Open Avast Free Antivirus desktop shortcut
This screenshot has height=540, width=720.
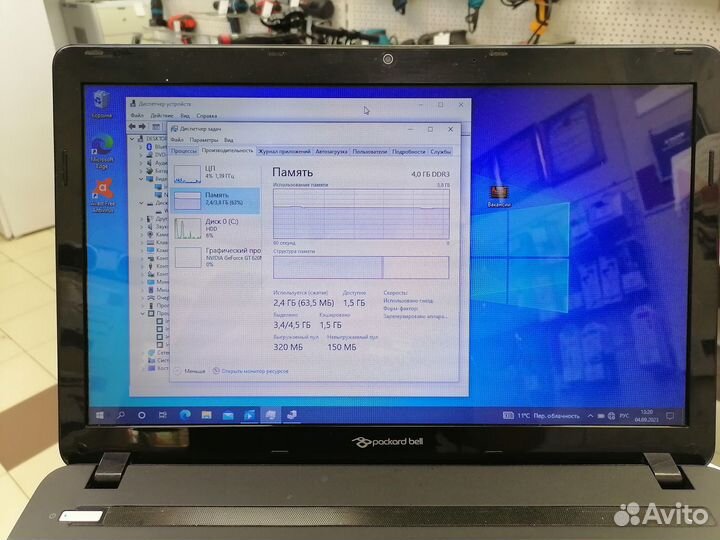pyautogui.click(x=103, y=195)
